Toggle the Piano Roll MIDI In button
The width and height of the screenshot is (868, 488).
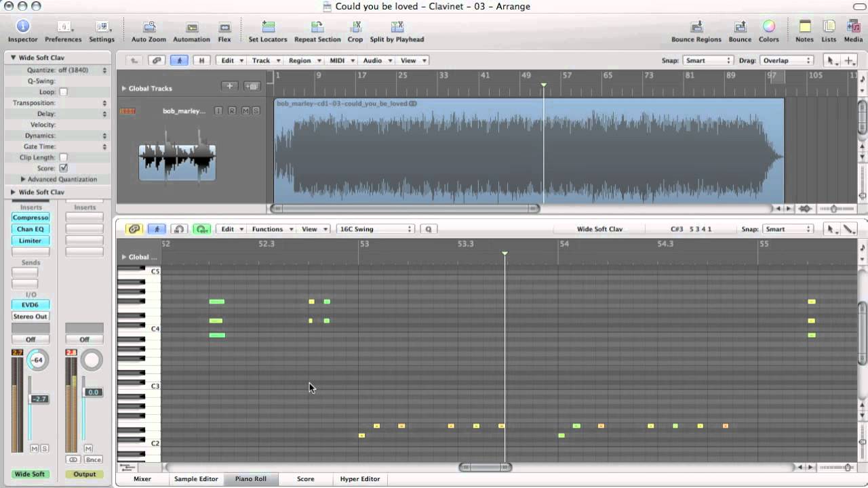[x=179, y=229]
